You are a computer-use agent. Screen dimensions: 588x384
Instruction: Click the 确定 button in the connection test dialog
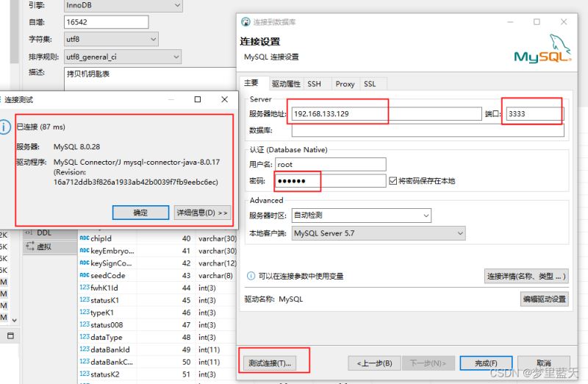(140, 213)
